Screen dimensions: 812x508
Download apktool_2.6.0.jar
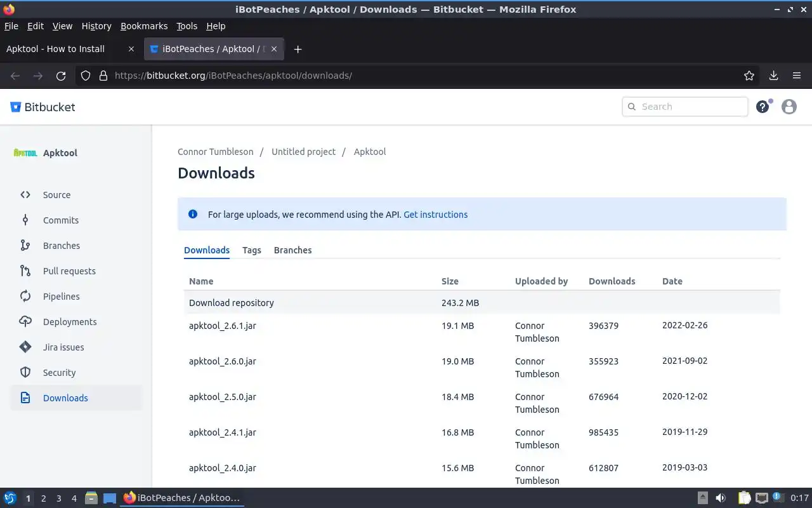223,361
